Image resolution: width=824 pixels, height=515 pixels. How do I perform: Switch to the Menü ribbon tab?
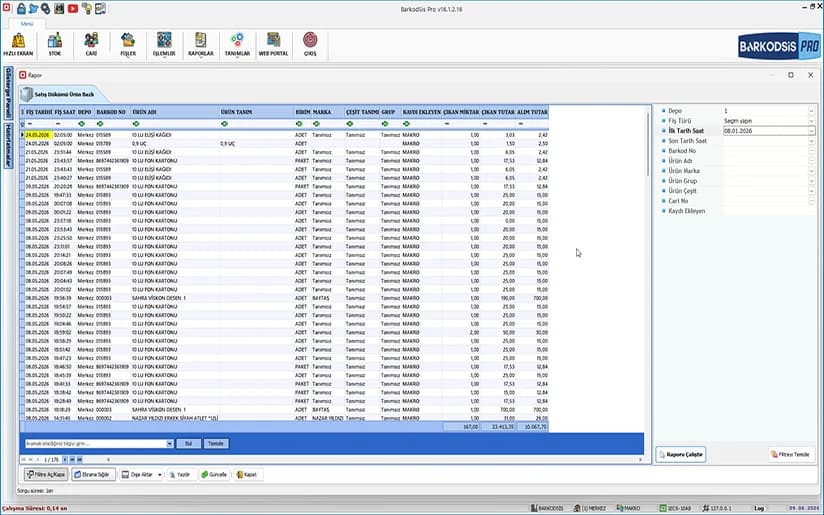click(27, 24)
